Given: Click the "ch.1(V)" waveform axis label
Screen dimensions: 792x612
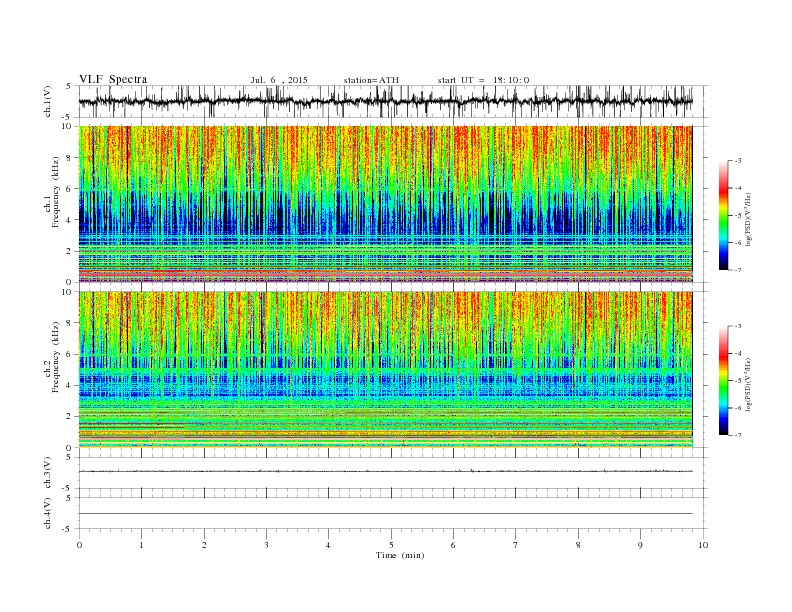Looking at the screenshot, I should (x=48, y=101).
